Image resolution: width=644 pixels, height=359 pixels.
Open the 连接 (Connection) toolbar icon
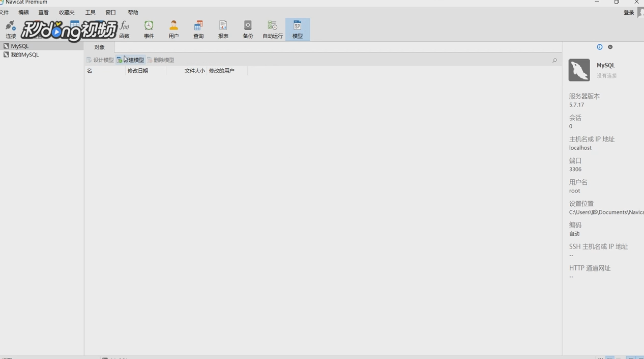tap(11, 30)
